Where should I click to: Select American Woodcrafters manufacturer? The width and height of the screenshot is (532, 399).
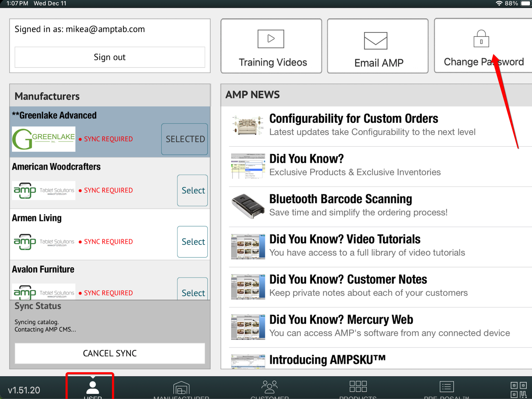(192, 190)
